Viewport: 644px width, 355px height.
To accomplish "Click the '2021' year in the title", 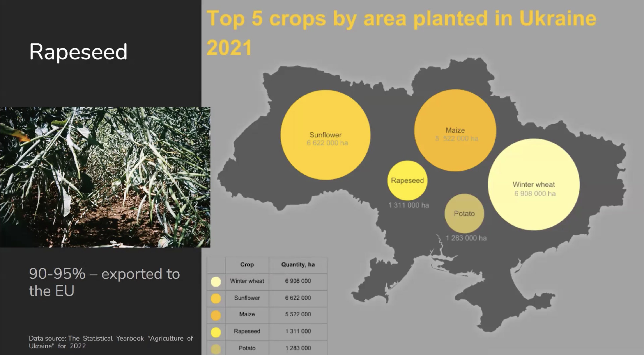I will (229, 48).
